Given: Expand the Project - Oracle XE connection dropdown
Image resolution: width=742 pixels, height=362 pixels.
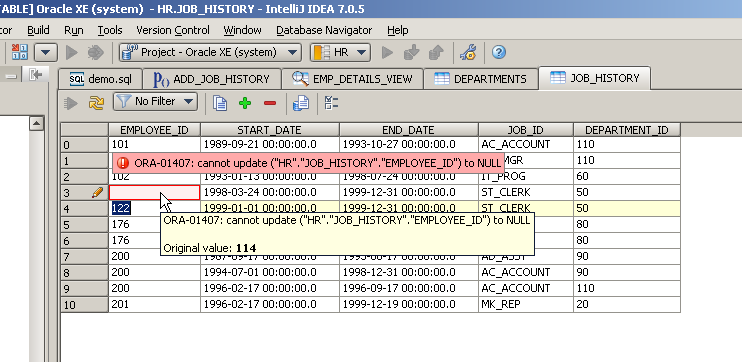Looking at the screenshot, I should pos(210,52).
